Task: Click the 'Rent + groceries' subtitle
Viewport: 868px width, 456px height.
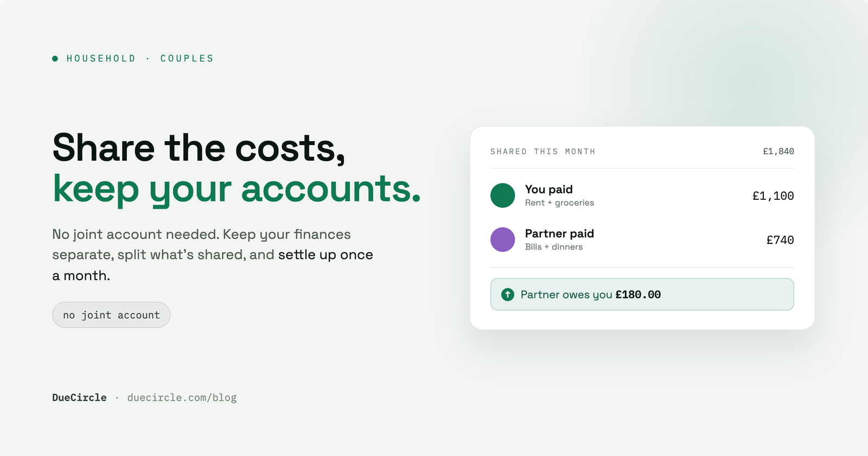Action: pos(559,202)
